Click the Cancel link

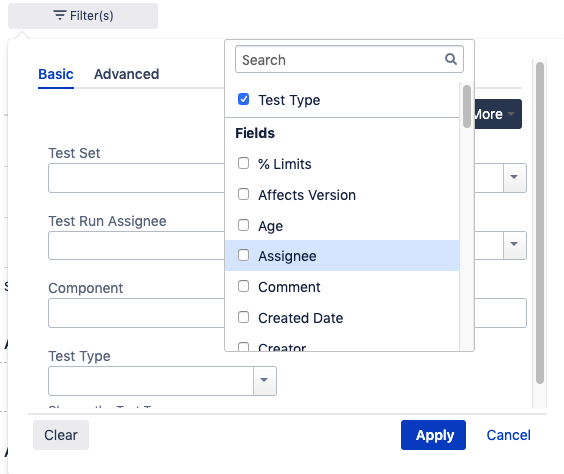click(x=508, y=435)
